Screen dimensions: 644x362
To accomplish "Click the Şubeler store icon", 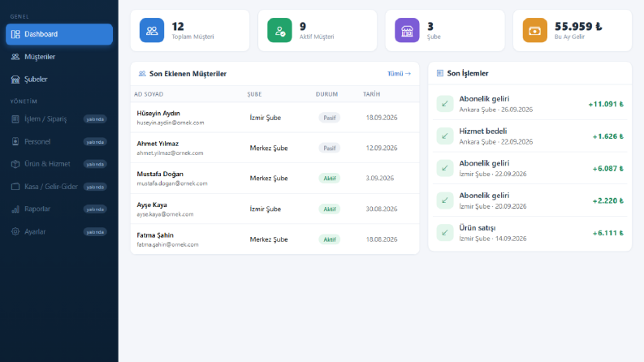I will (15, 80).
